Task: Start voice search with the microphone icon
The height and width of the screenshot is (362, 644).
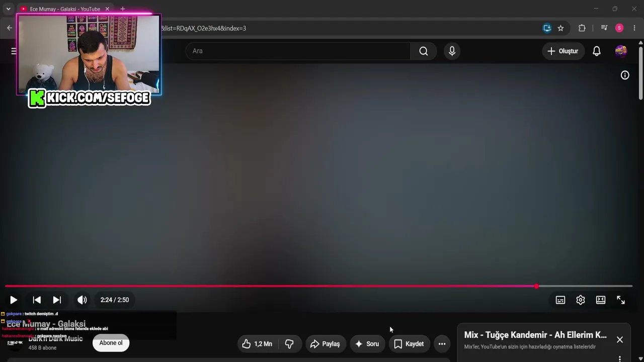Action: click(452, 51)
